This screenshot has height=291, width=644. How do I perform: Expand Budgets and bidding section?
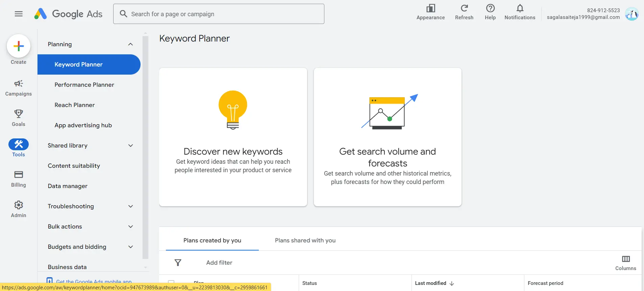[130, 247]
